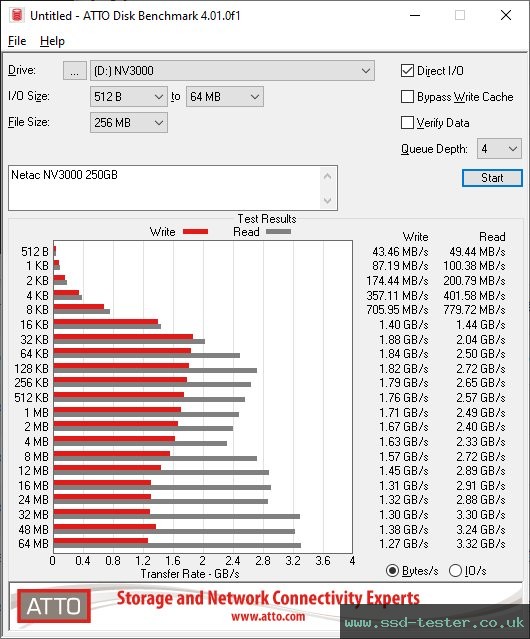Open the Help menu
530x639 pixels.
[x=52, y=41]
